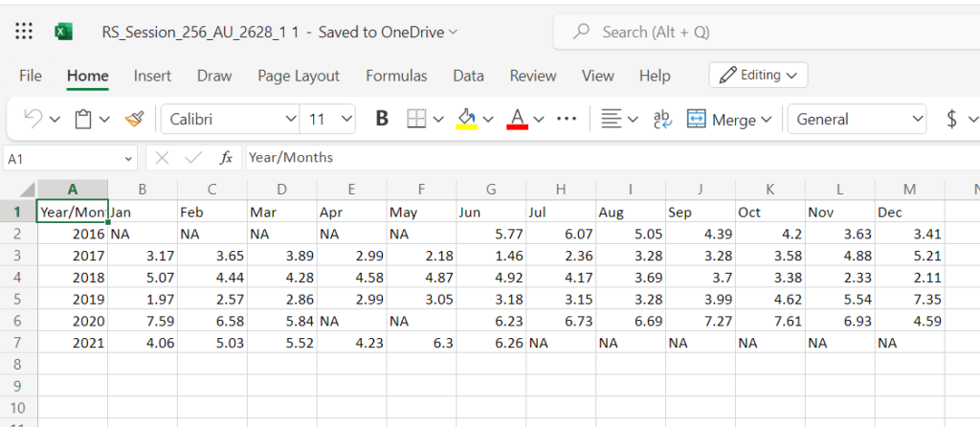This screenshot has height=427, width=980.
Task: Open the File menu
Action: click(x=31, y=76)
